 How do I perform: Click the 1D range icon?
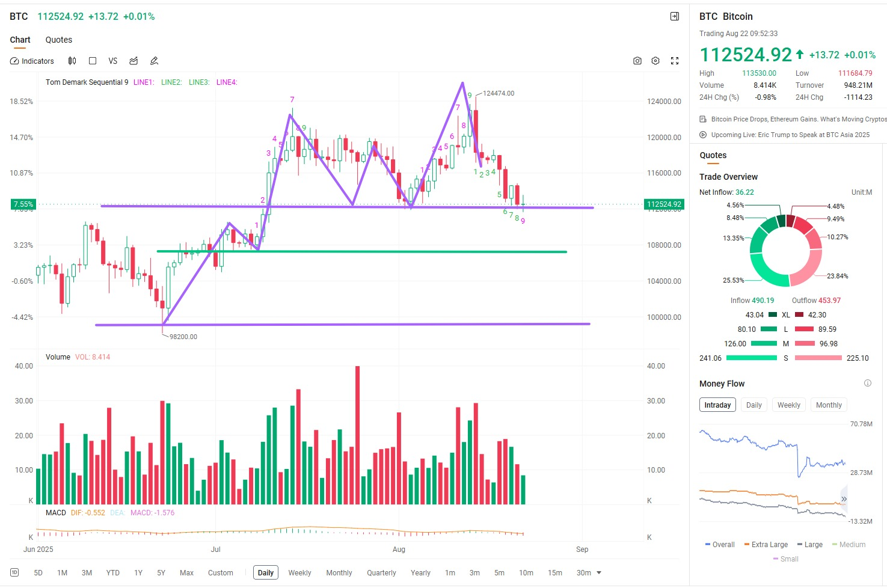point(14,572)
